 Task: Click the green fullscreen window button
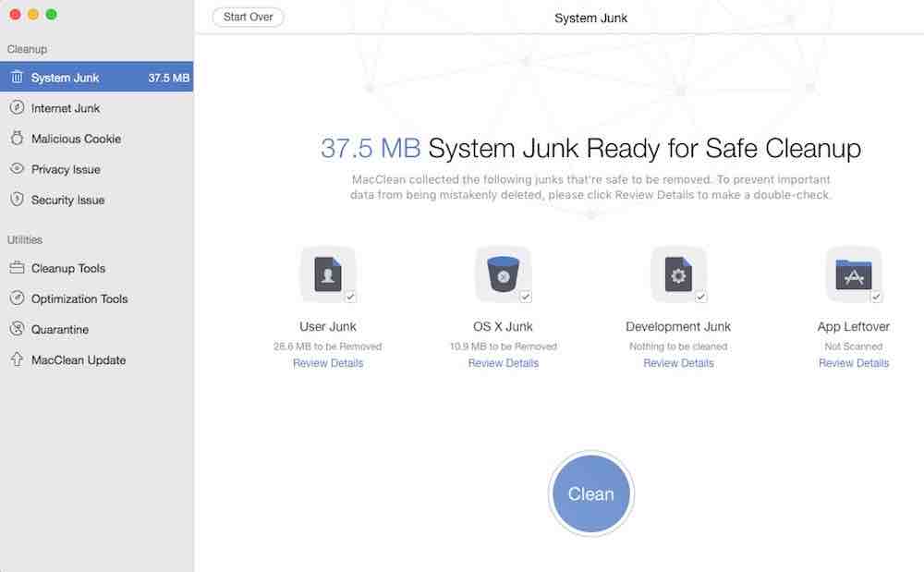point(52,14)
